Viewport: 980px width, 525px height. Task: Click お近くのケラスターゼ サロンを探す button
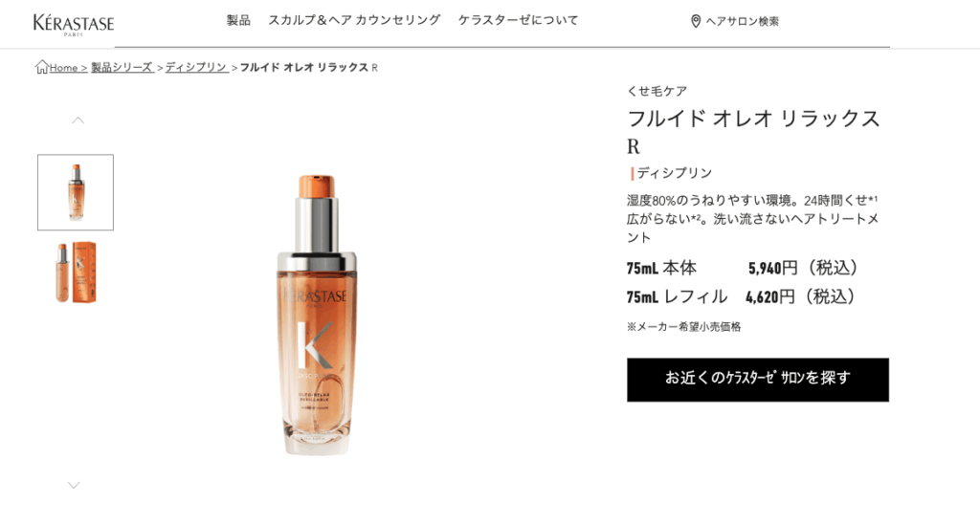point(758,380)
